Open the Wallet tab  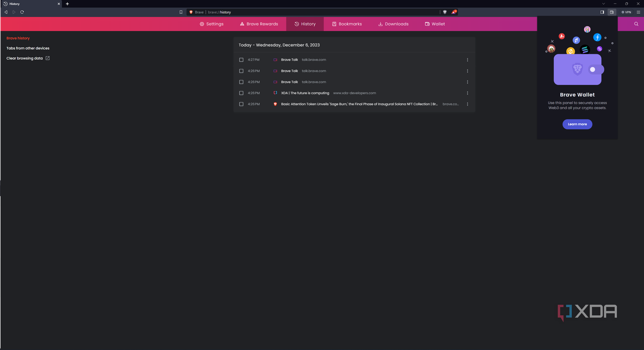point(435,24)
